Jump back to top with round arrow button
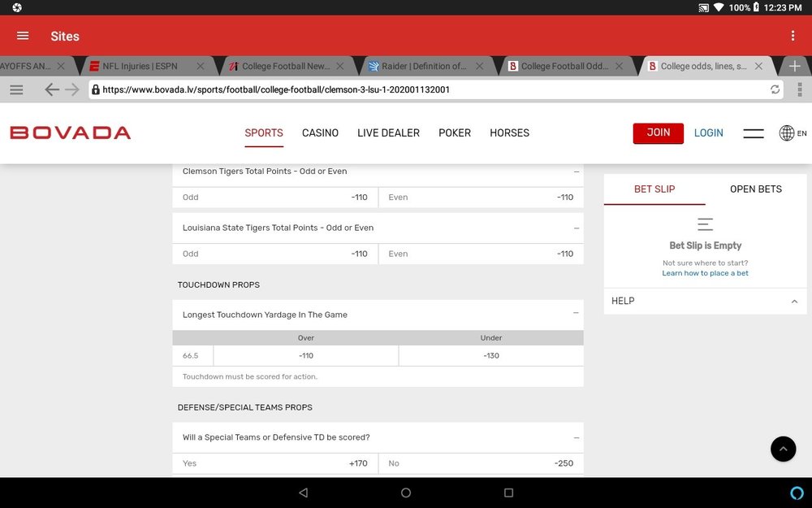The width and height of the screenshot is (812, 508). pyautogui.click(x=783, y=449)
